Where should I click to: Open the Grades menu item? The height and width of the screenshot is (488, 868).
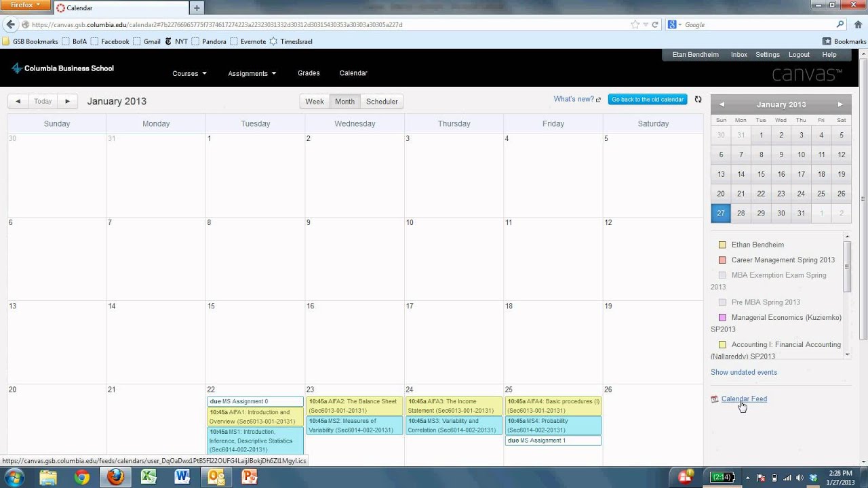pyautogui.click(x=309, y=73)
